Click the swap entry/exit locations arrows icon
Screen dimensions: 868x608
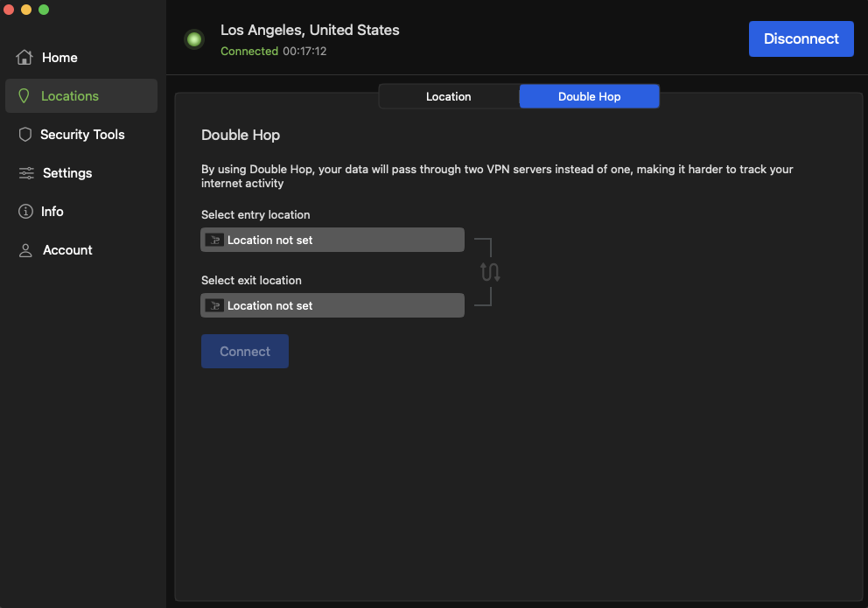coord(490,272)
